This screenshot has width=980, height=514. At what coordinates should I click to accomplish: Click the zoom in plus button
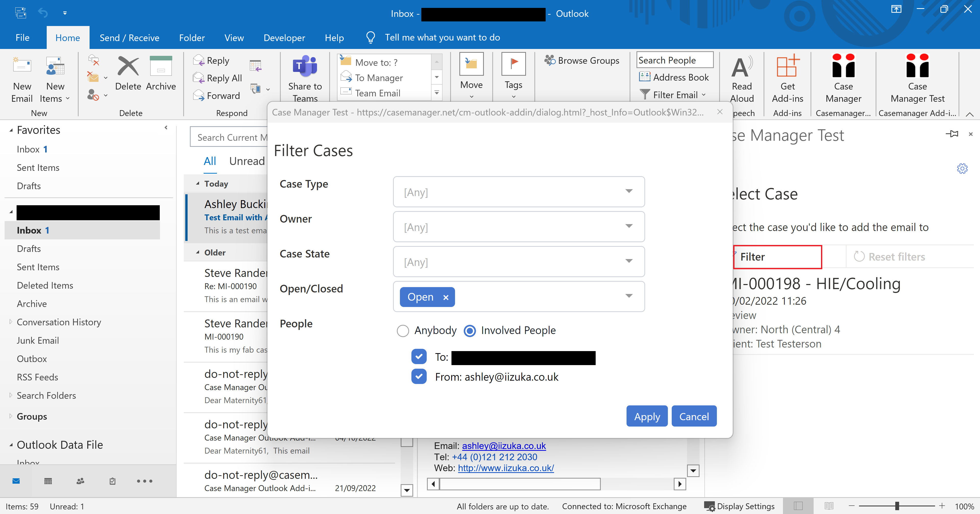[x=942, y=506]
